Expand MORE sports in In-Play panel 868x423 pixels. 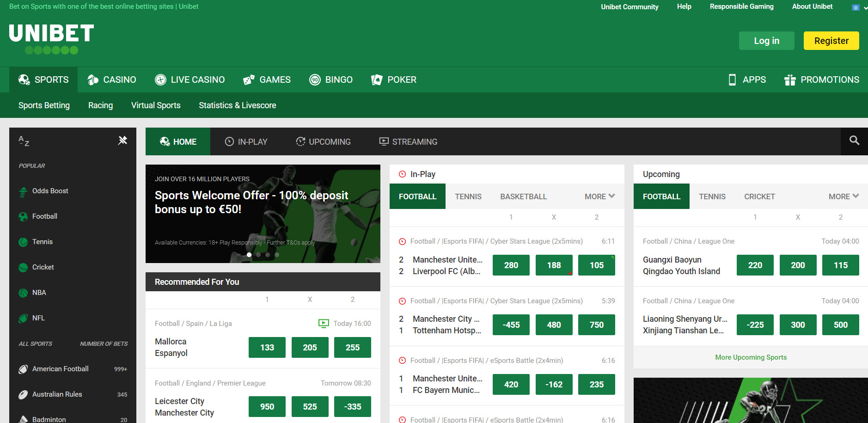[599, 196]
